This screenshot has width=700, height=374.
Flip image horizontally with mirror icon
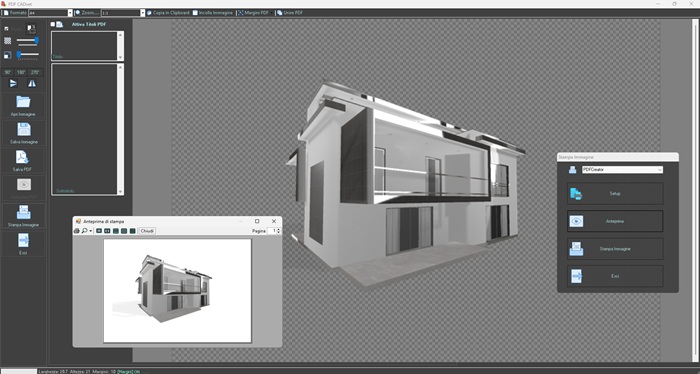tap(32, 83)
